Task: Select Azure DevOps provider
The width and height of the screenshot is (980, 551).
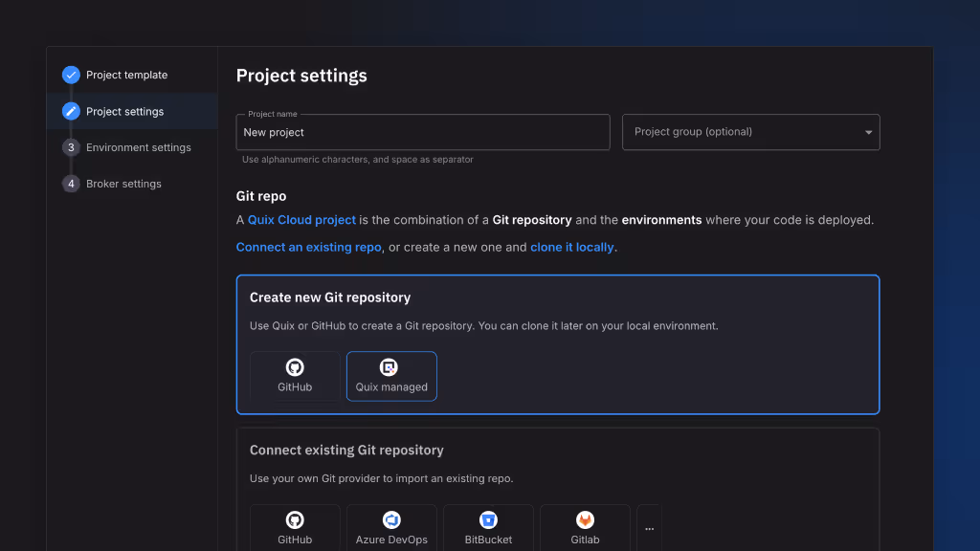Action: (x=391, y=528)
